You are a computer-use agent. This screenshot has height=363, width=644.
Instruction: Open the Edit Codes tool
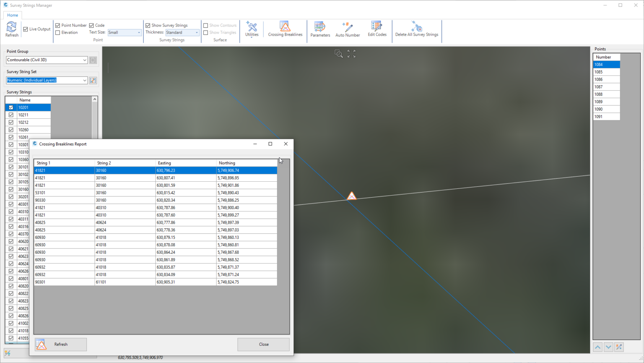377,29
